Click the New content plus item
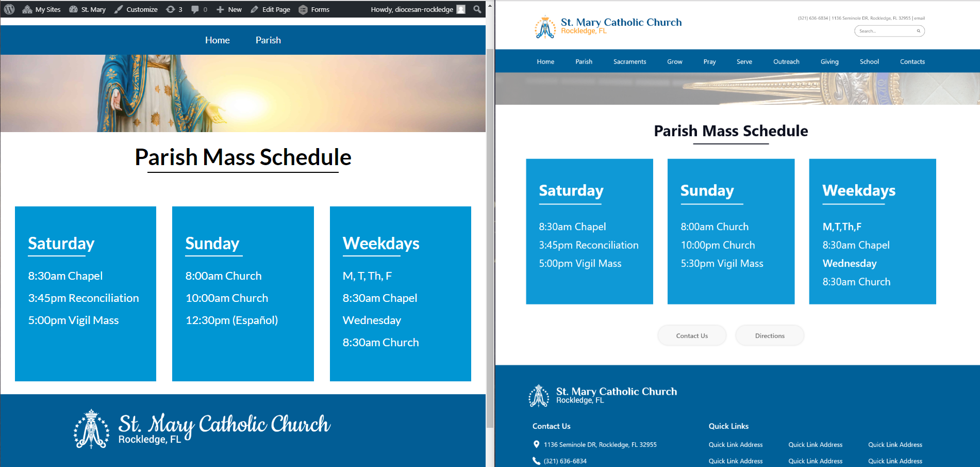The height and width of the screenshot is (467, 980). [x=229, y=9]
